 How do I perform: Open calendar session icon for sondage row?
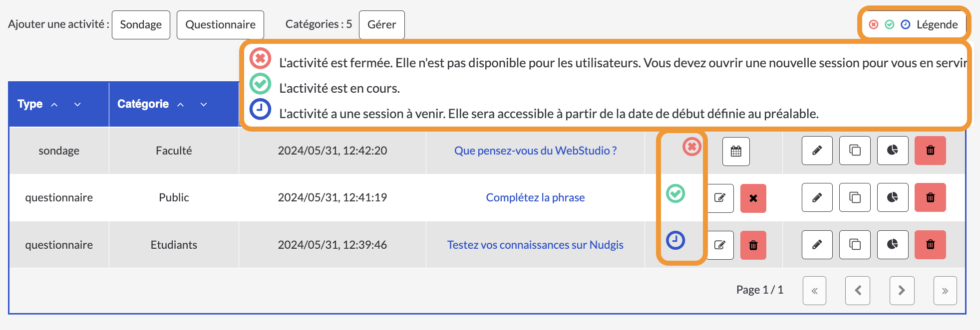pyautogui.click(x=736, y=151)
